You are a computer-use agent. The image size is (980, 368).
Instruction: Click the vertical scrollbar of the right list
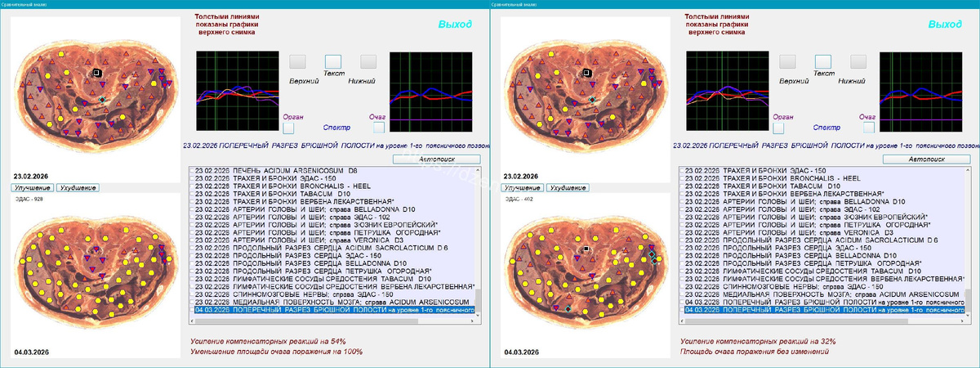968,241
